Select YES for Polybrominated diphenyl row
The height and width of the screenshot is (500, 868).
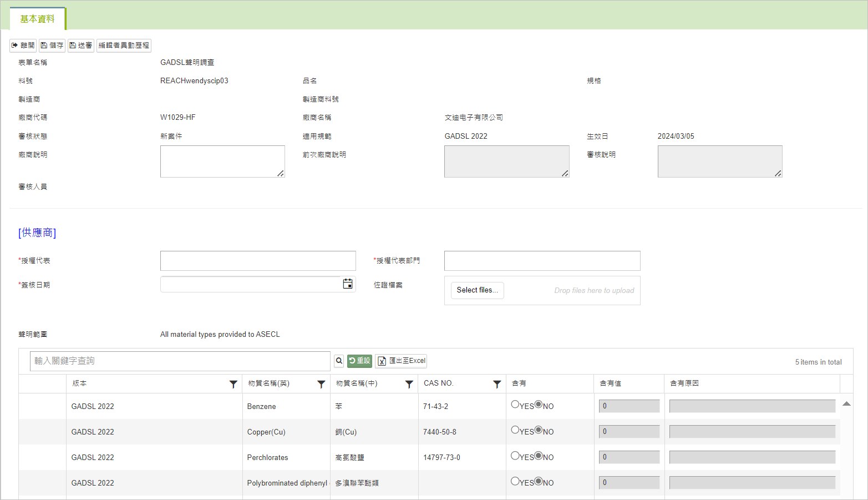click(515, 481)
